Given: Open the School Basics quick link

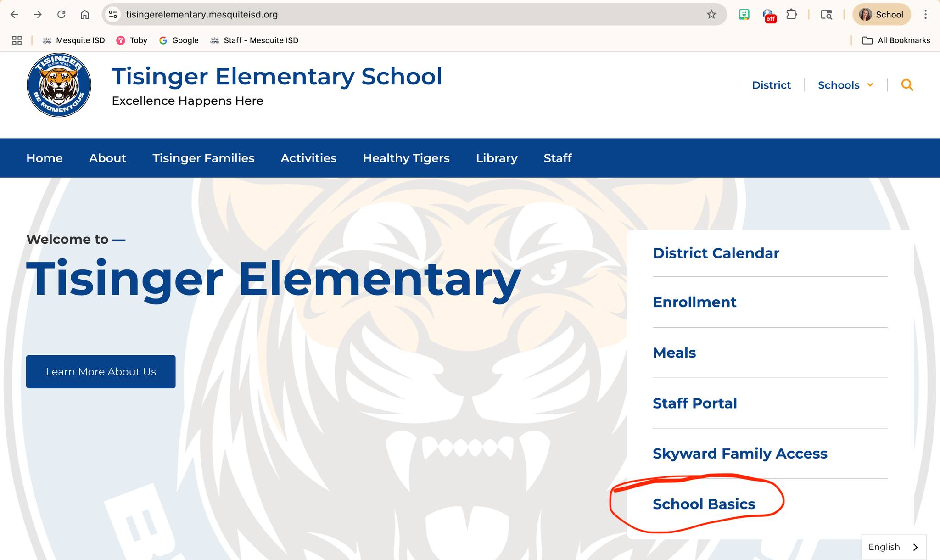Looking at the screenshot, I should coord(704,504).
